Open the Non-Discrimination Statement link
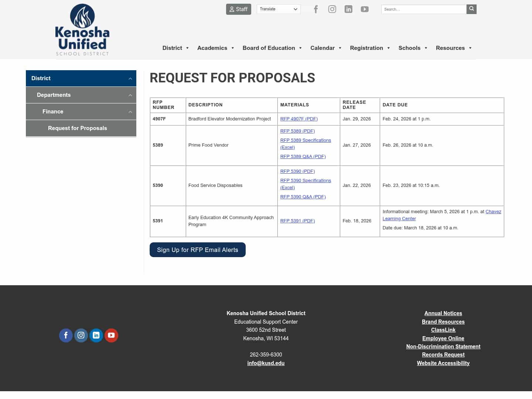This screenshot has width=532, height=399. tap(443, 347)
